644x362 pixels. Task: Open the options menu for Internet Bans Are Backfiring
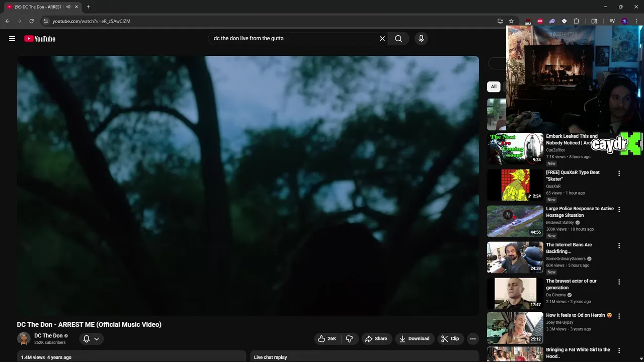[619, 246]
